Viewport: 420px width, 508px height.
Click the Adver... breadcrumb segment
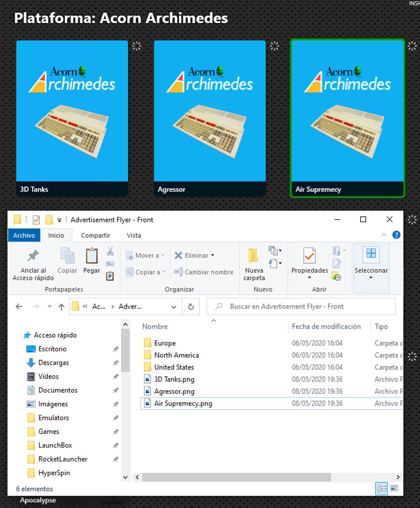[130, 307]
